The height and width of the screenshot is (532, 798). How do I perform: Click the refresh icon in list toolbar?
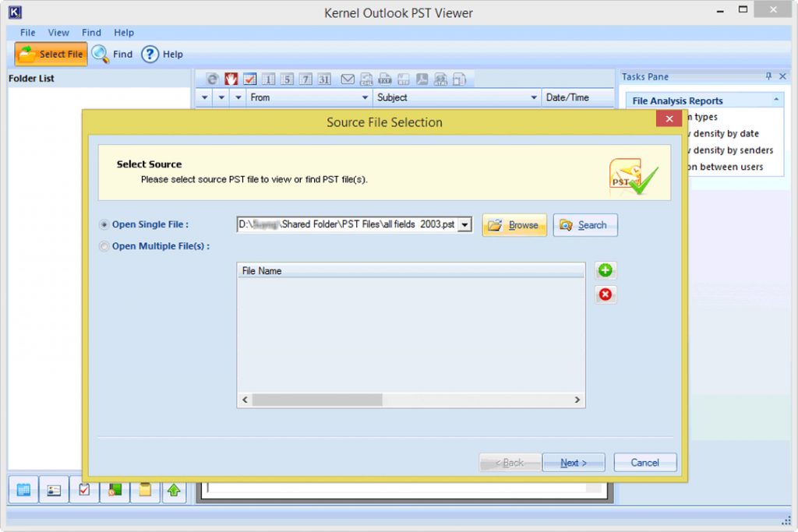tap(212, 79)
